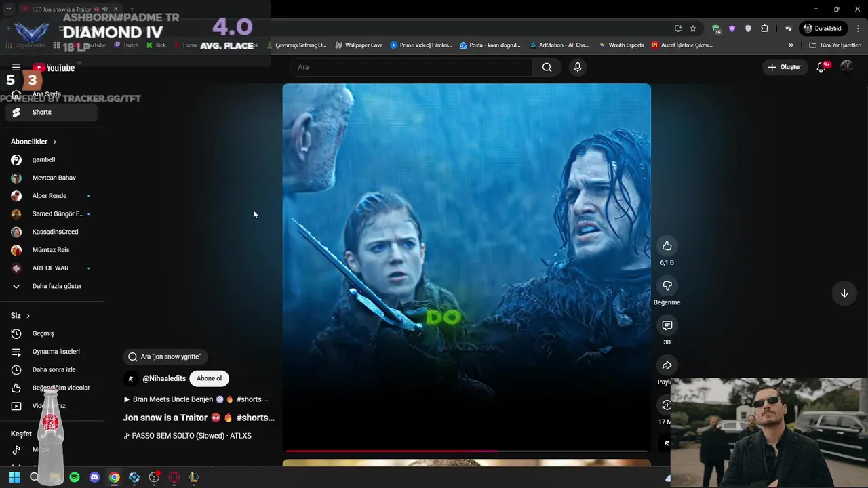This screenshot has width=868, height=488.
Task: Open the Auzef İşletme bookmark
Action: [682, 45]
